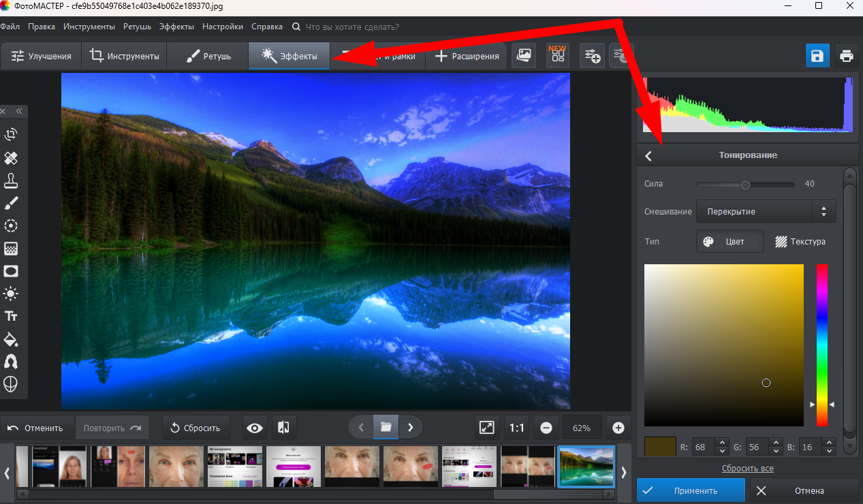
Task: Open the image gallery icon in the toolbar
Action: click(x=524, y=56)
